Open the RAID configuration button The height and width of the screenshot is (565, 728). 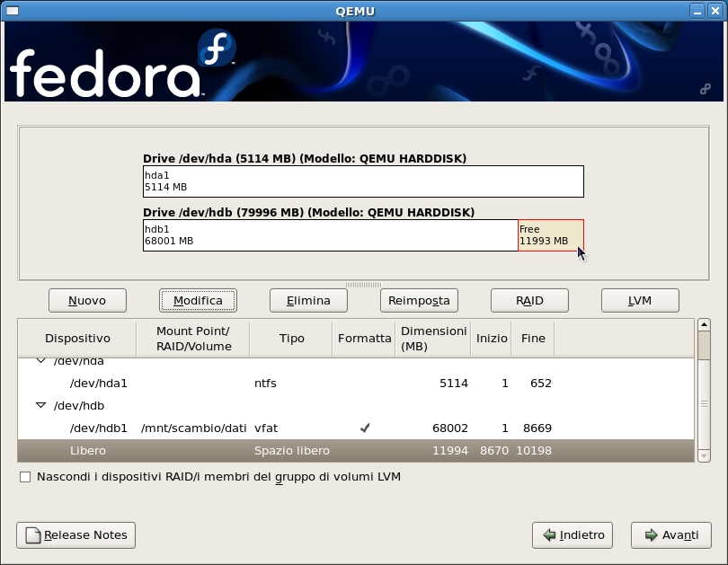click(x=529, y=301)
